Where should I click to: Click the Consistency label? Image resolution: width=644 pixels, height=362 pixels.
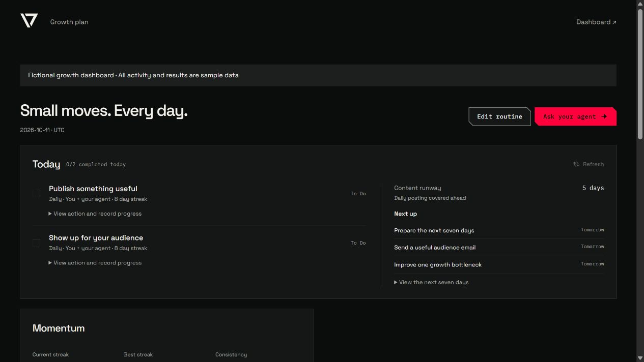pos(231,354)
